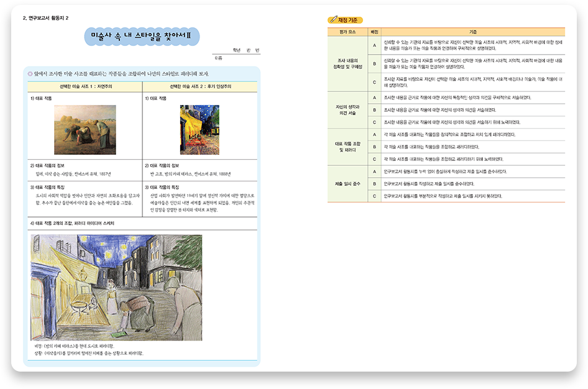Click '1) 대표 작품' in the 후기 인상주의 column
Viewport: 588px width, 389px height.
(x=155, y=99)
